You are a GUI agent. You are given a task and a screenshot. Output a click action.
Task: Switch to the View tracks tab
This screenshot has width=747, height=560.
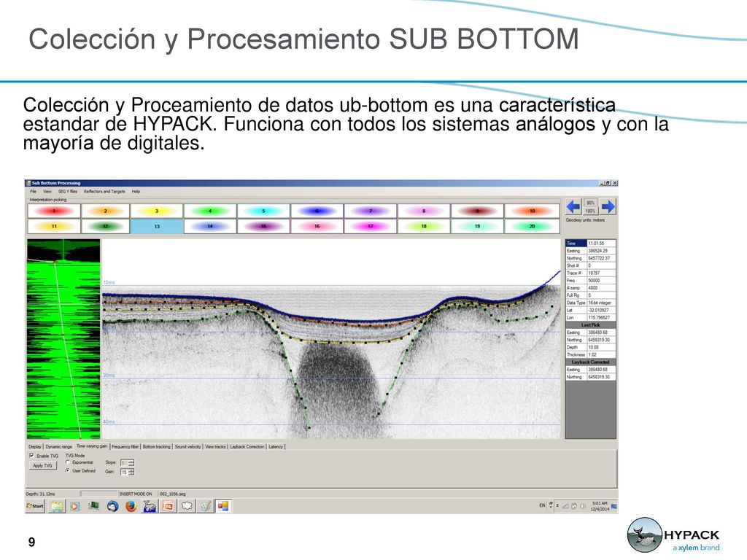[215, 447]
